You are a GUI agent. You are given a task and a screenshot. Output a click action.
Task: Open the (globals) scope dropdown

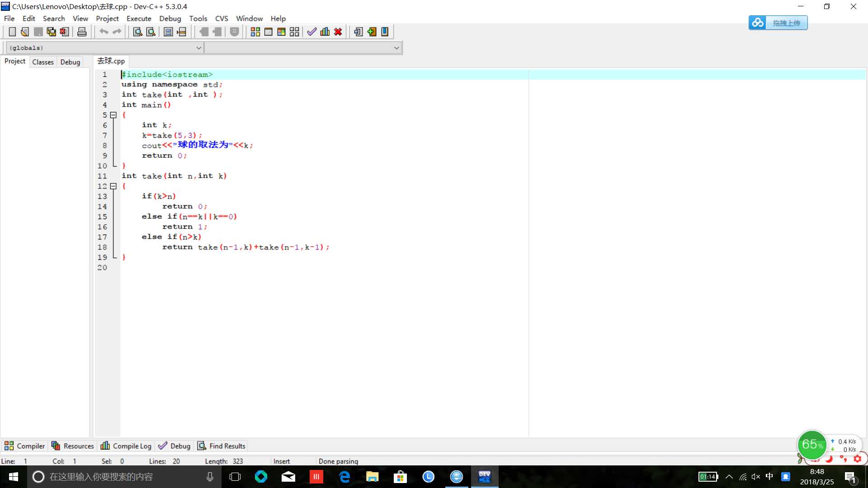(104, 48)
